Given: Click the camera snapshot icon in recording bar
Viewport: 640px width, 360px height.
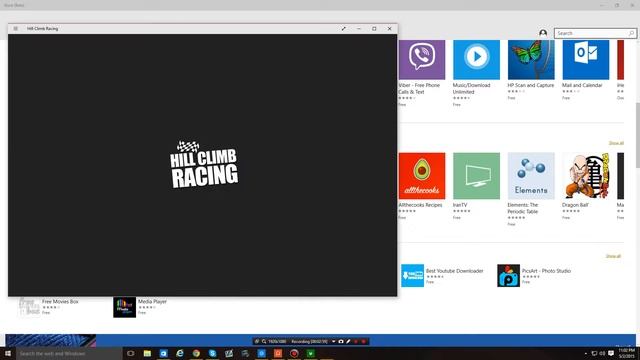Looking at the screenshot, I should click(341, 341).
